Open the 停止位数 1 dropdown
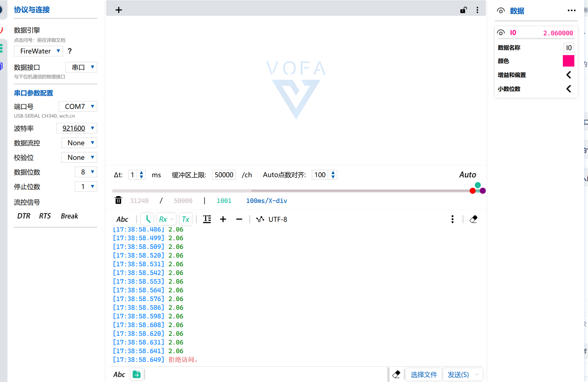Viewport: 588px width, 382px height. [x=86, y=187]
